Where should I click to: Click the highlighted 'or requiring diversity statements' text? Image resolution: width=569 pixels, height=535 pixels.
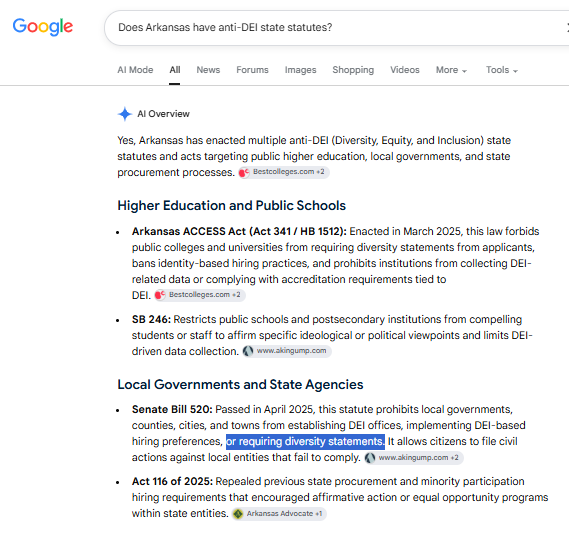click(x=305, y=442)
